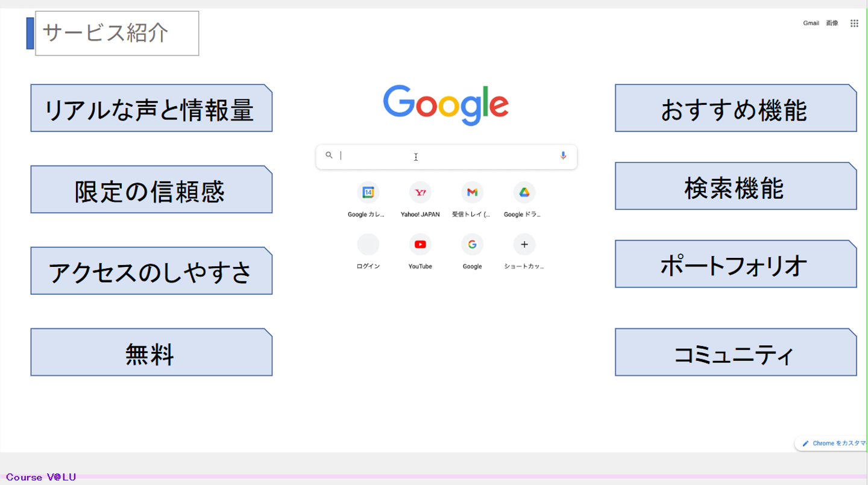The width and height of the screenshot is (868, 485).
Task: Select the 限定の信頼感 box
Action: [151, 189]
